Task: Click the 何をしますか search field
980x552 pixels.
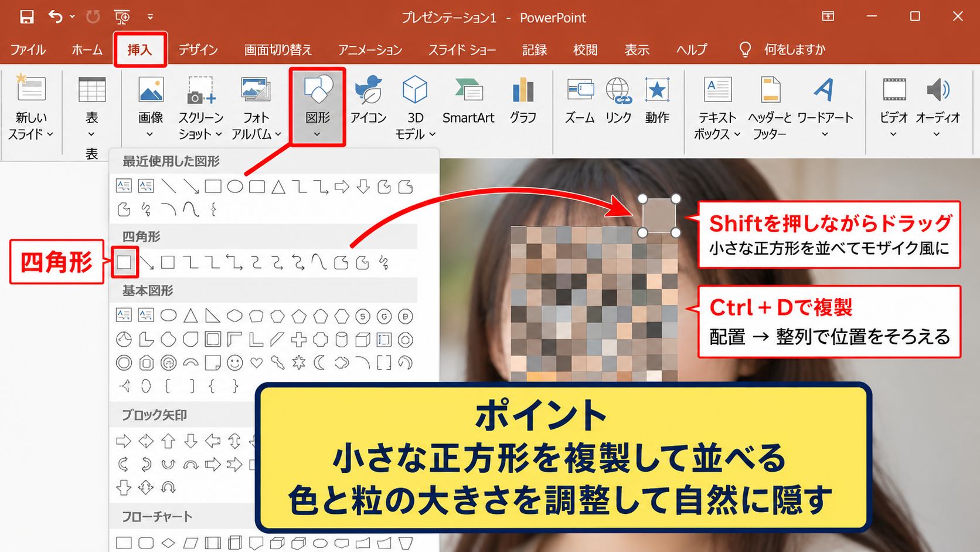Action: (794, 50)
